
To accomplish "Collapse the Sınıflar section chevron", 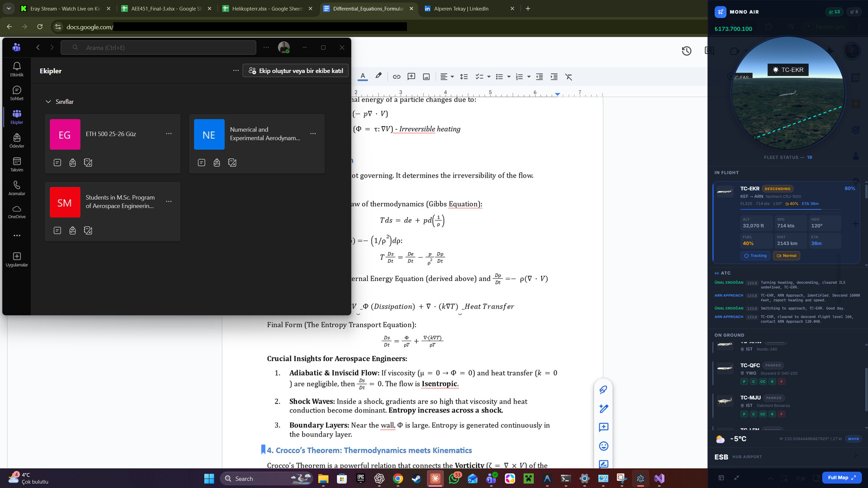I will point(48,102).
